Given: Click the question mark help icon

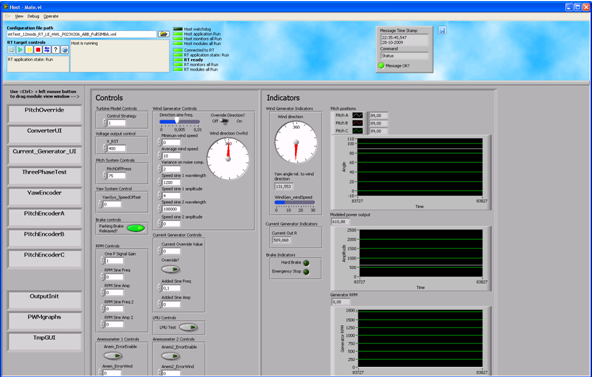Looking at the screenshot, I should pos(56,49).
